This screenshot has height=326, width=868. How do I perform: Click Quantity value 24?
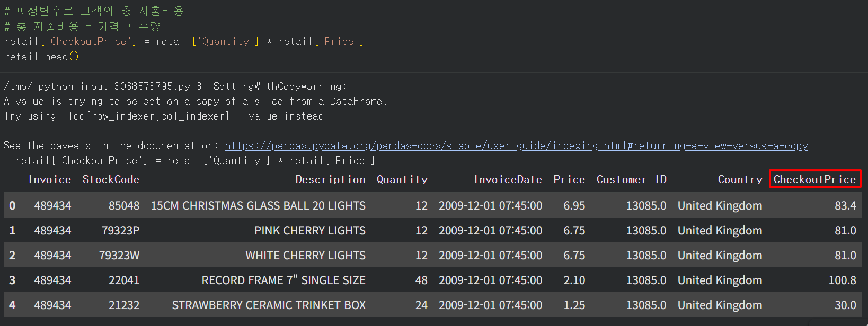point(421,305)
